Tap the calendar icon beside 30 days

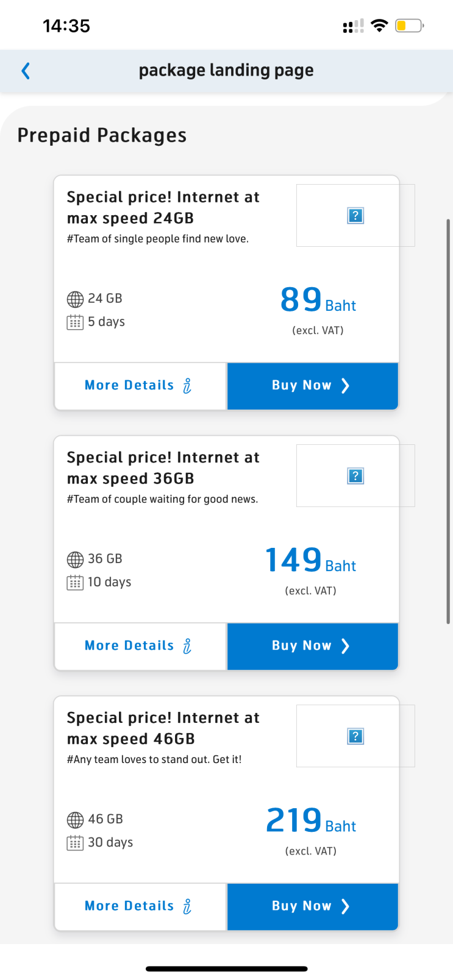(75, 843)
